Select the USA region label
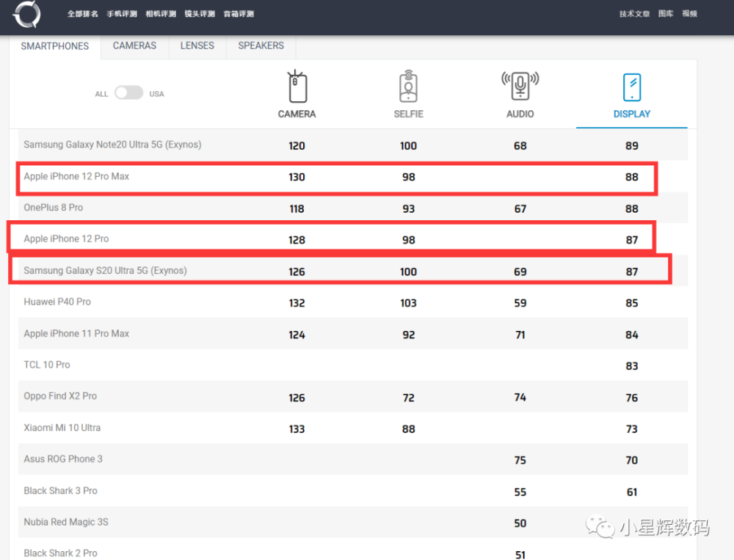This screenshot has height=560, width=734. [x=156, y=94]
